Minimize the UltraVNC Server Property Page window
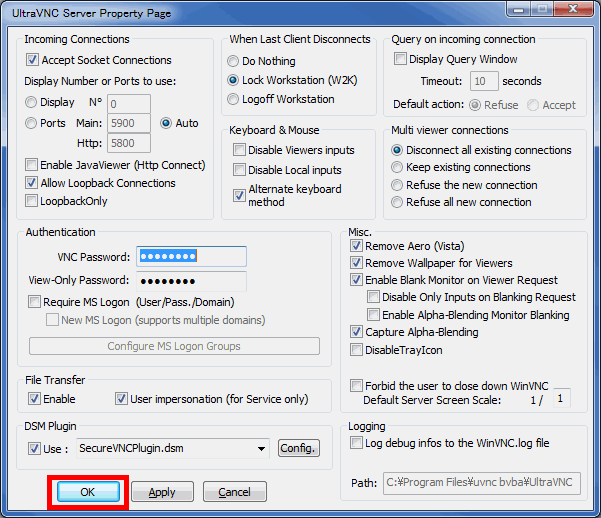 pos(519,9)
